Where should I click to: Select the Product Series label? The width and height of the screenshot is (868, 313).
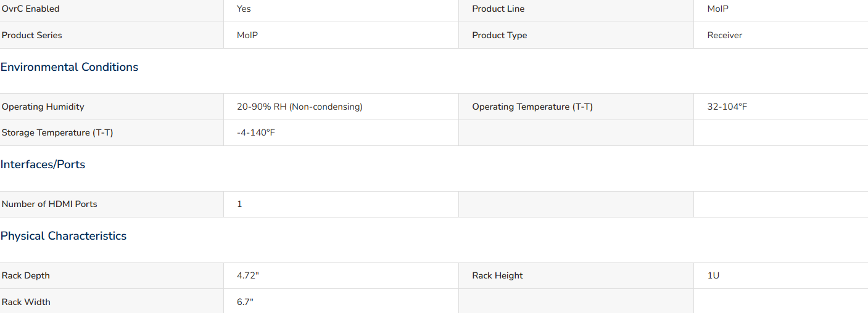[x=32, y=35]
